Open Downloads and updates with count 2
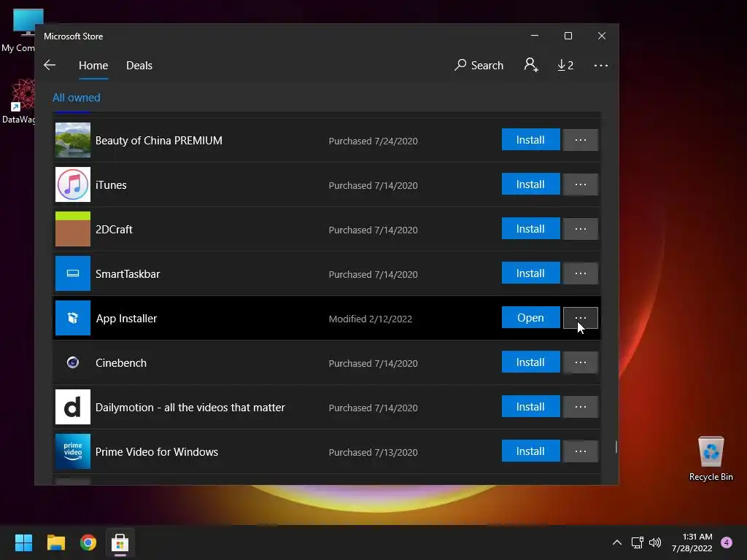Image resolution: width=747 pixels, height=560 pixels. click(x=565, y=65)
